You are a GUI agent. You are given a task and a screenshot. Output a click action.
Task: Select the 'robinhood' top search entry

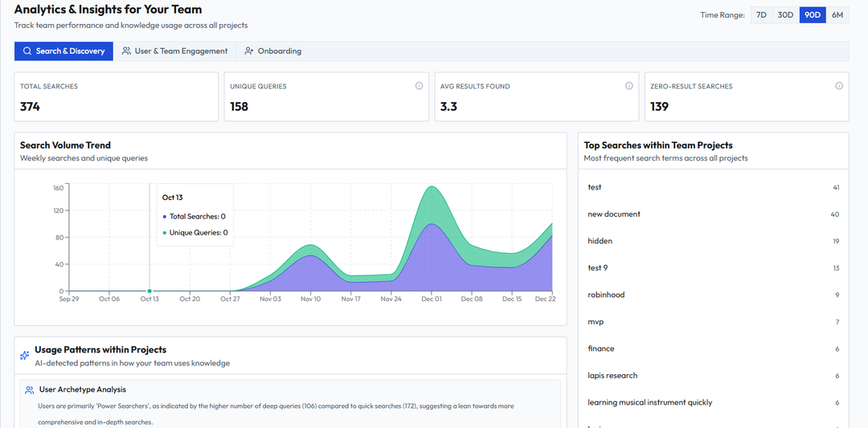606,295
